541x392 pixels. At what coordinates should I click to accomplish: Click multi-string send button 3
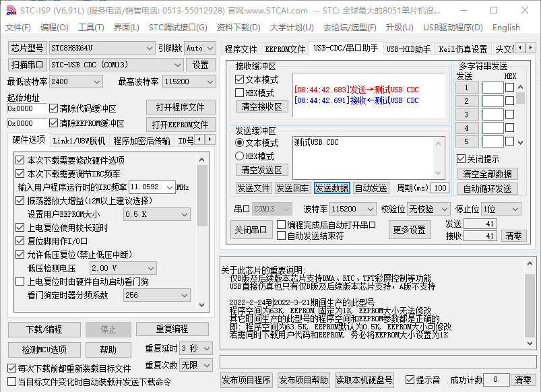[x=466, y=115]
